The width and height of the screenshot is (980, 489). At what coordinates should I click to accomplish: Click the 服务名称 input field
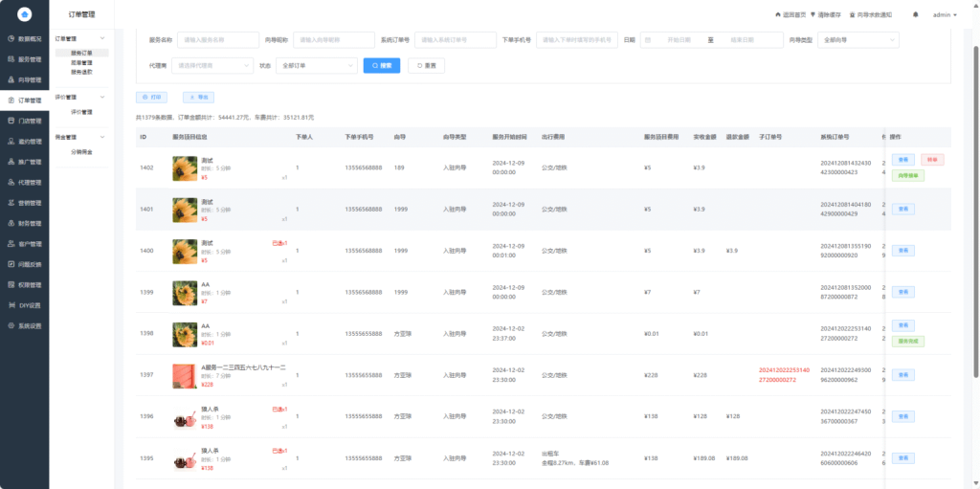pos(217,40)
